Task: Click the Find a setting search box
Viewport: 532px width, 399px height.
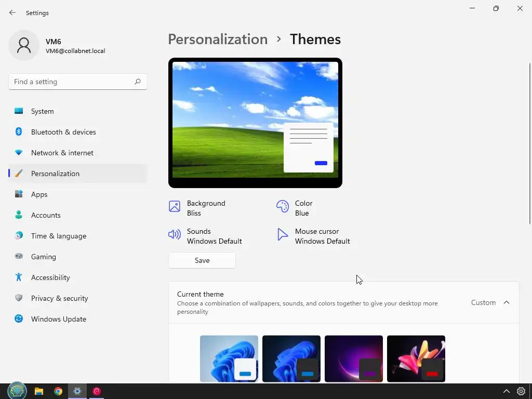Action: [x=78, y=82]
